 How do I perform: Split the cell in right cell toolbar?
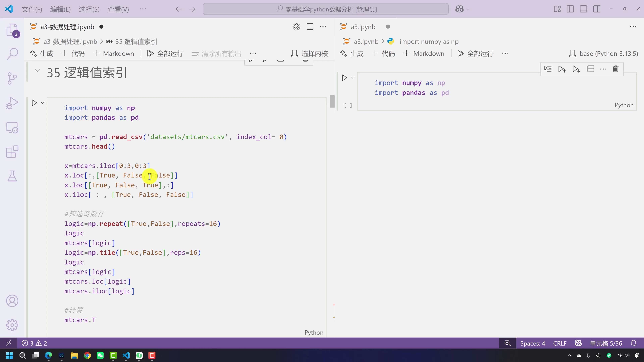pyautogui.click(x=591, y=69)
